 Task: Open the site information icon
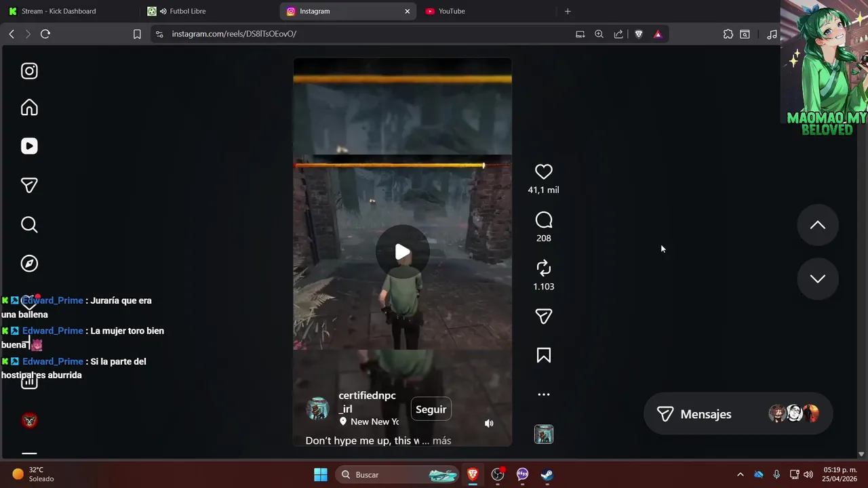159,34
